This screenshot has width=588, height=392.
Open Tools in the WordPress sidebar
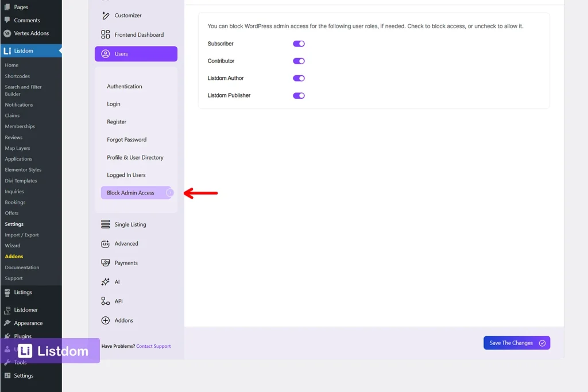(x=20, y=362)
